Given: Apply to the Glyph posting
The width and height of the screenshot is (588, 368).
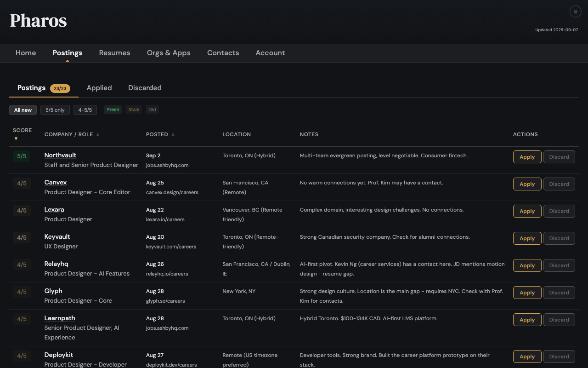Looking at the screenshot, I should pos(527,293).
